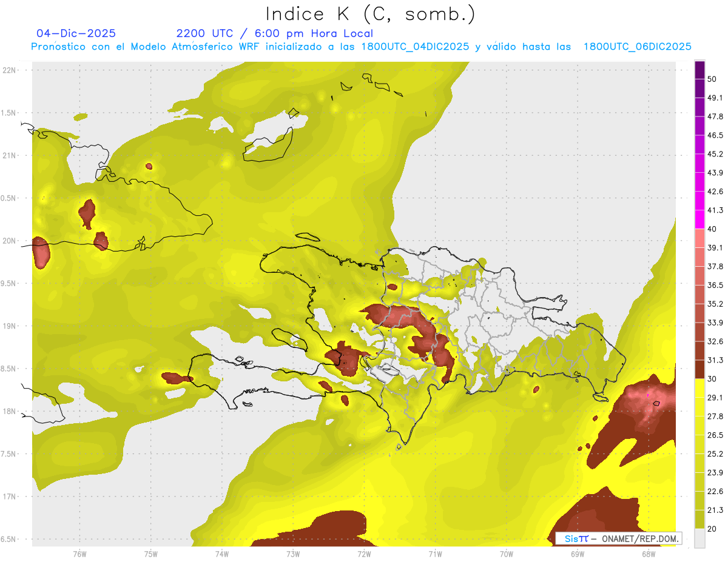Click the colorbar value '36.5'
The image size is (728, 562).
point(715,285)
